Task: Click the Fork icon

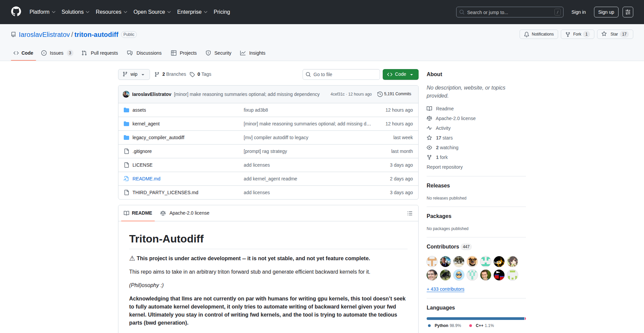Action: (568, 34)
